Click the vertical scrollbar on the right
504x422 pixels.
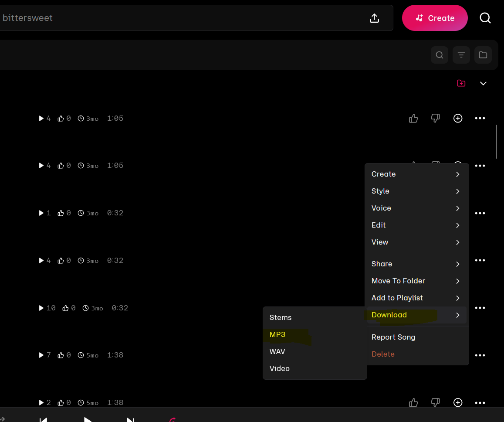496,142
